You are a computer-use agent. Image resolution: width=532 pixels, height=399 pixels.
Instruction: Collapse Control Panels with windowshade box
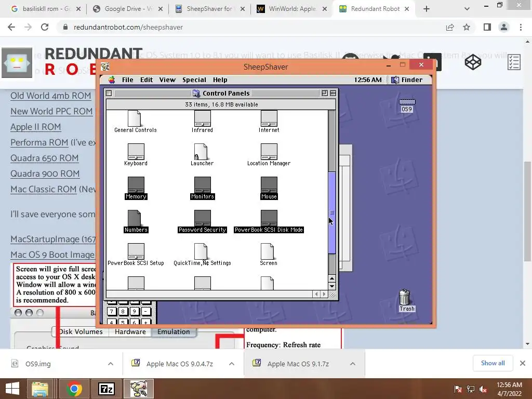[x=333, y=93]
